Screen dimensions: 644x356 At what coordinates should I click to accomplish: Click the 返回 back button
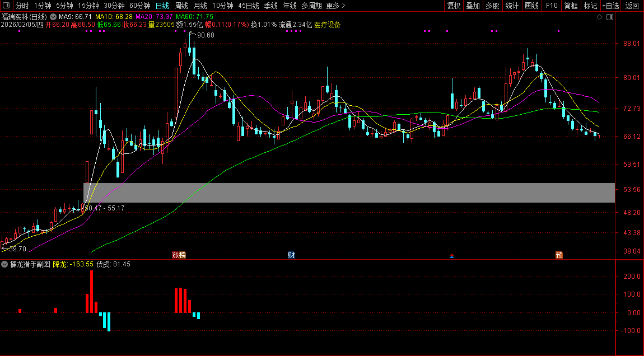pyautogui.click(x=632, y=6)
